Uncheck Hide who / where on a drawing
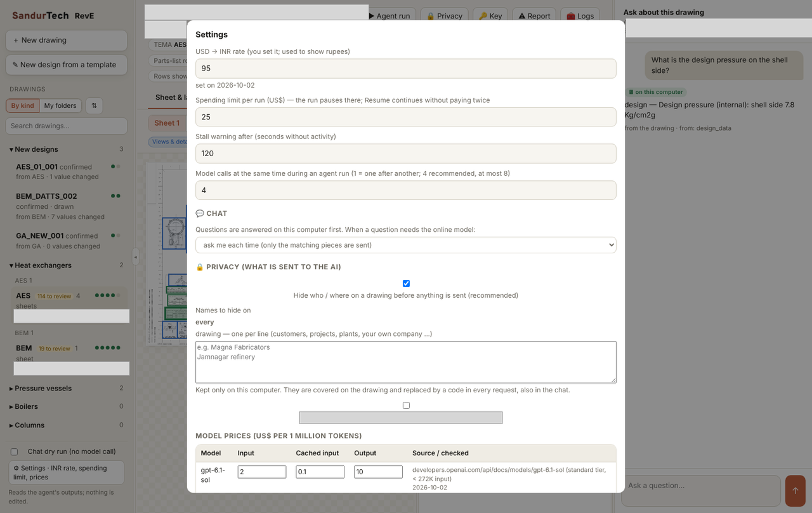The width and height of the screenshot is (812, 513). [x=406, y=284]
